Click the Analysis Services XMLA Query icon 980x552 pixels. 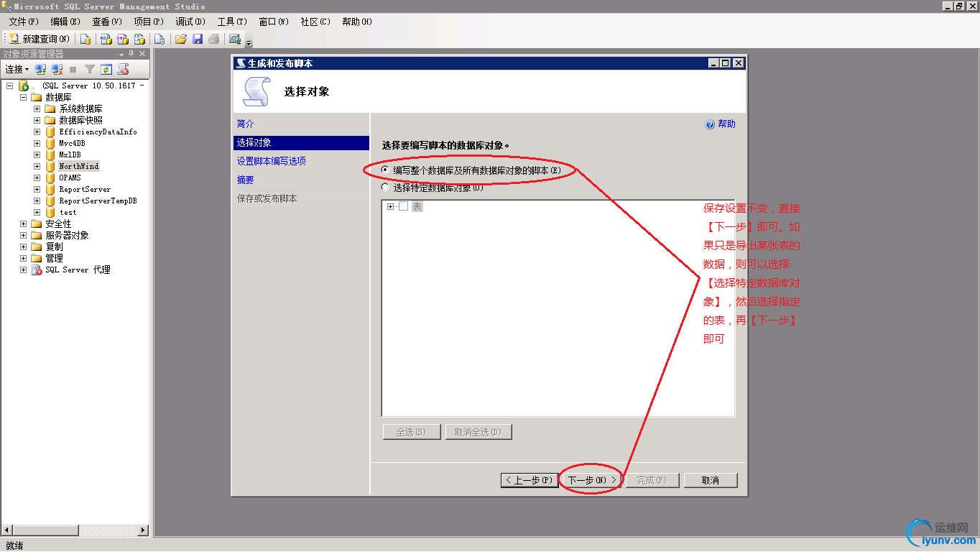pos(139,39)
